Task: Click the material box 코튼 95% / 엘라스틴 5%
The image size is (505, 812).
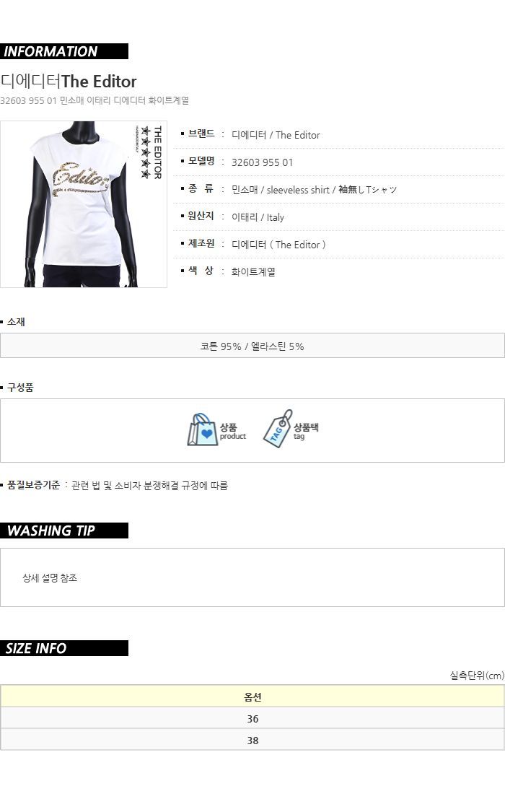Action: click(252, 346)
